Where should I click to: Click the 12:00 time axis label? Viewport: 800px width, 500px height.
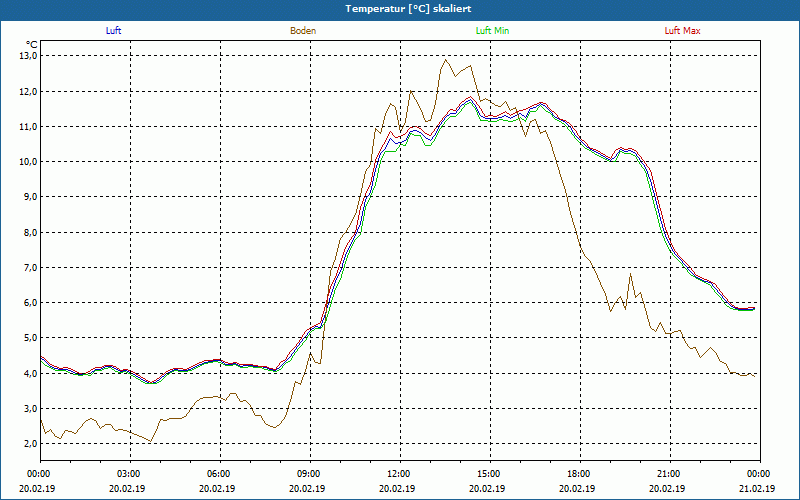[400, 474]
